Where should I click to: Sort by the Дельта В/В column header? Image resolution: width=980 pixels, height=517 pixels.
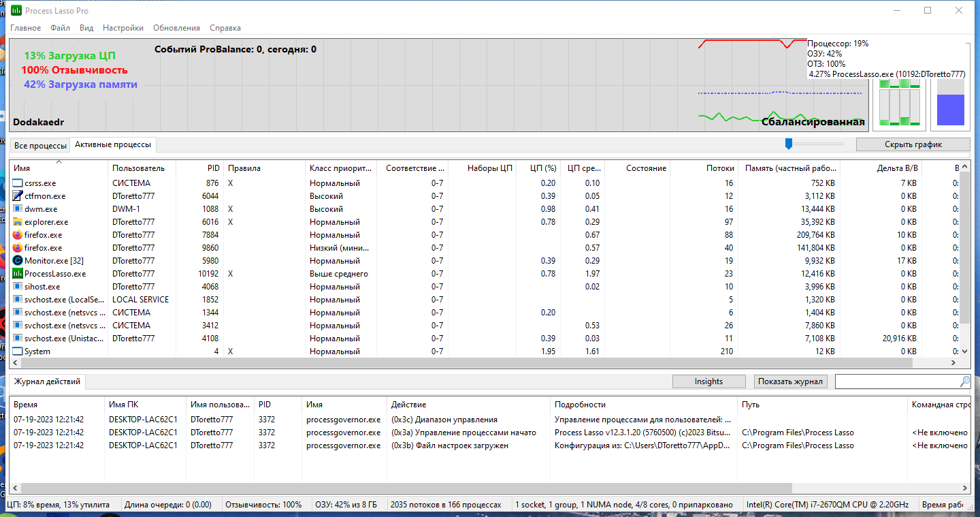(882, 168)
